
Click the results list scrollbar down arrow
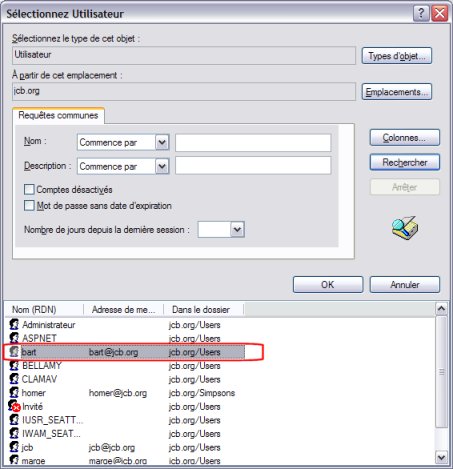[441, 457]
